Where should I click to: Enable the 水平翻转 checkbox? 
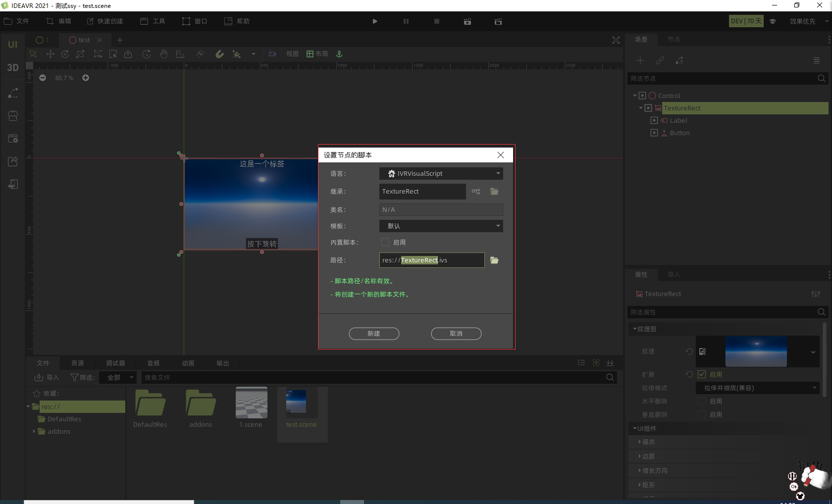point(702,401)
